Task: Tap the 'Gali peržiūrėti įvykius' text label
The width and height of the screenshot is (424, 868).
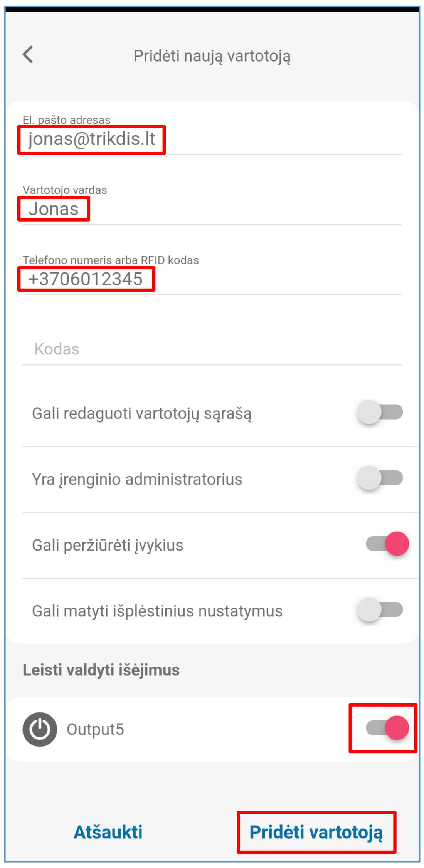Action: click(x=108, y=545)
